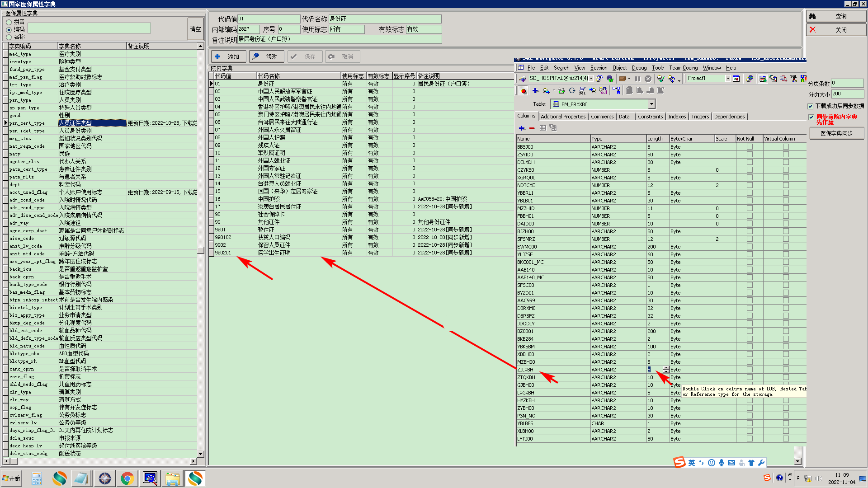Screen dimensions: 868x488
Task: Click the web globe icon beside the session box
Action: tap(610, 79)
